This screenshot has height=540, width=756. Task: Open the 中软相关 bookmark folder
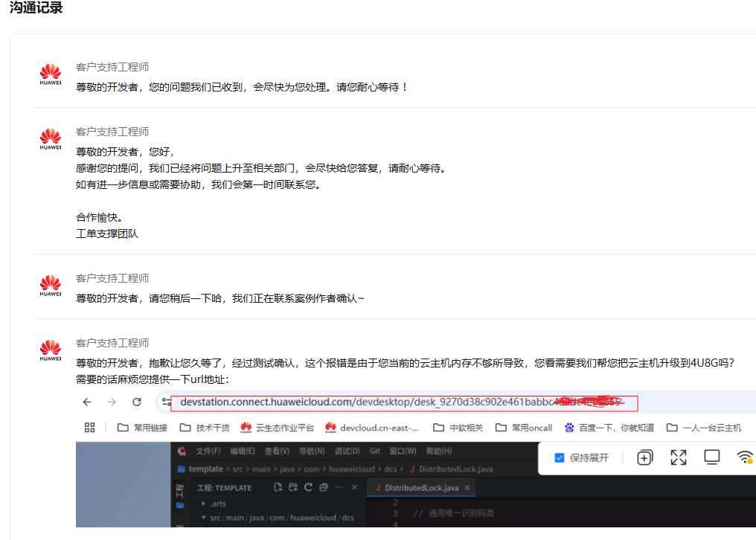point(458,428)
